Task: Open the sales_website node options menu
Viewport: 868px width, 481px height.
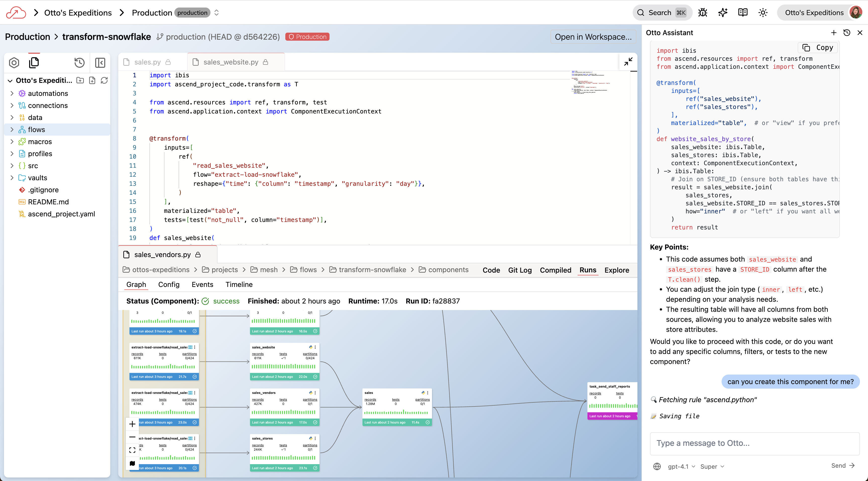Action: [315, 347]
